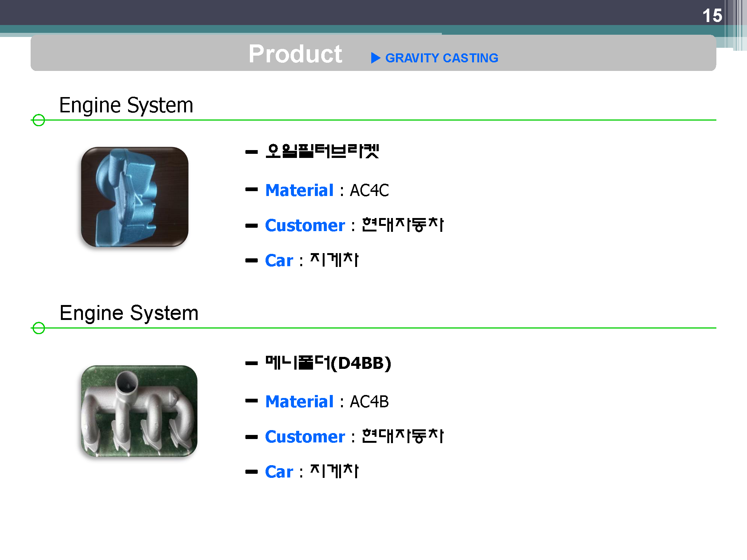Click 현대자동차 in the manifold section

[403, 436]
